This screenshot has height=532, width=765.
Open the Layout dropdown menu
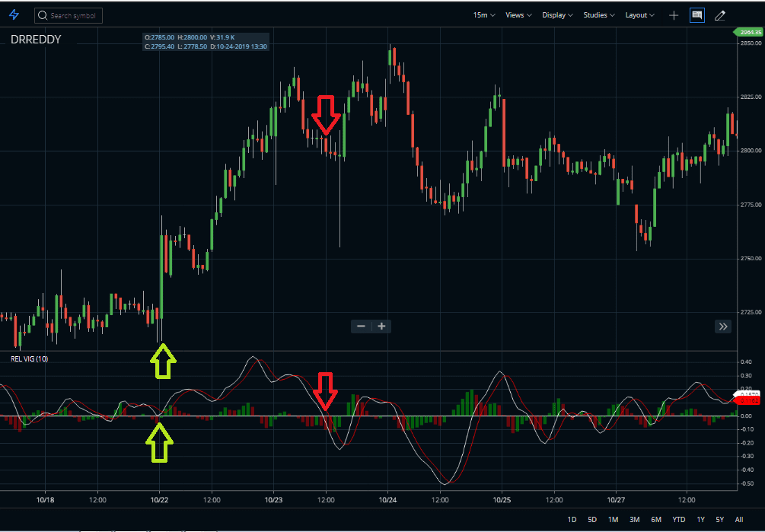(639, 15)
